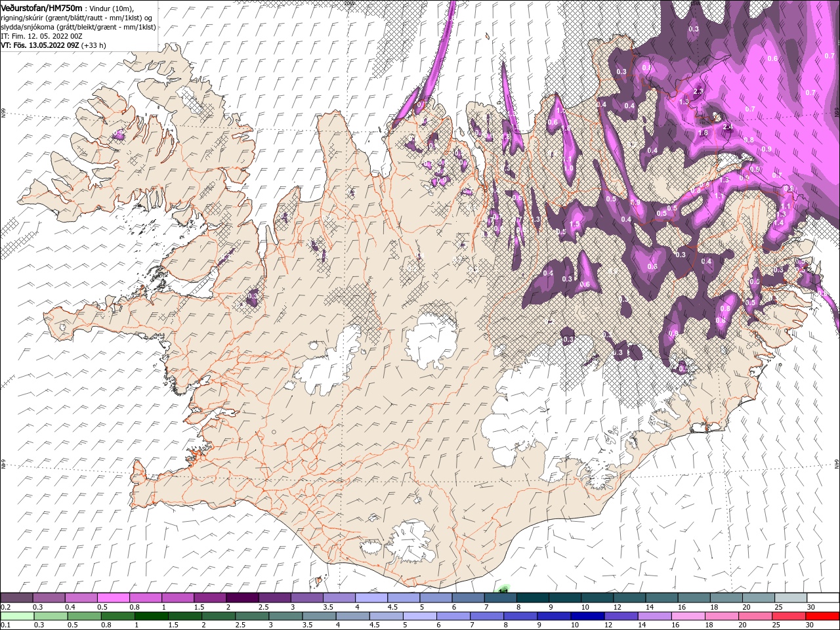Click the grey-green 3 rain scale swatch
The image size is (840, 630).
pos(285,616)
